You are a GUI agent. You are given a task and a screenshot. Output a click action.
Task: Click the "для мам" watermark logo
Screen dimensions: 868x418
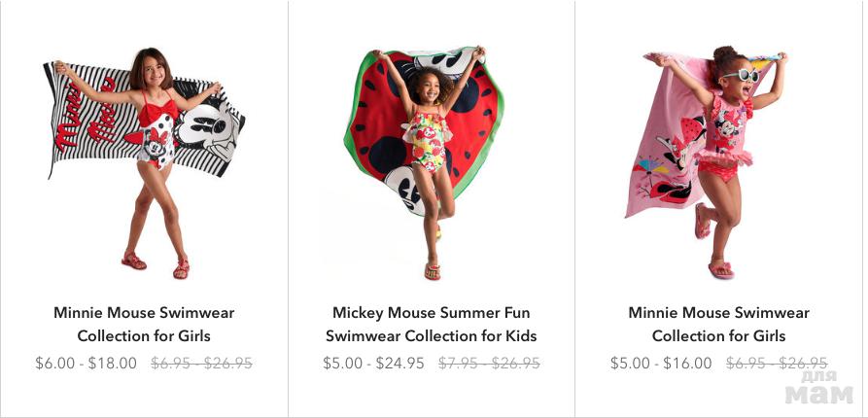[x=818, y=388]
